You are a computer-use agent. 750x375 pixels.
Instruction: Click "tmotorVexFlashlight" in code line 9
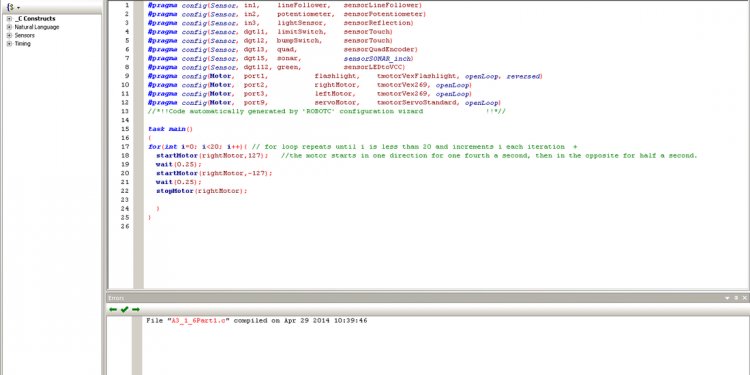(418, 76)
